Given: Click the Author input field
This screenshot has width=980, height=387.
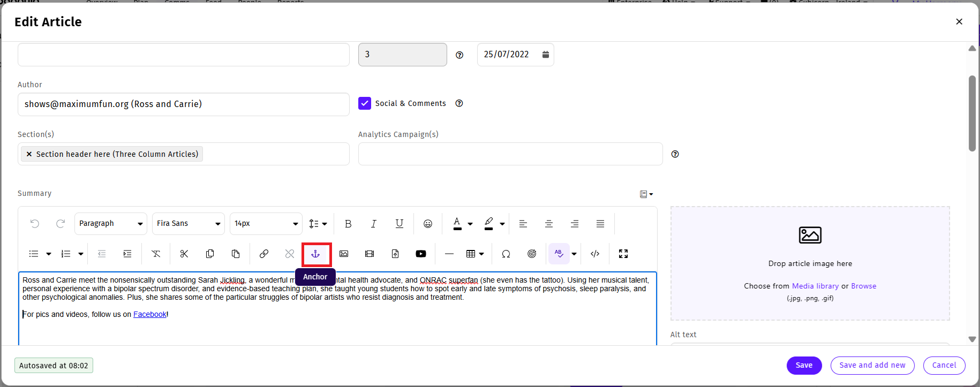Looking at the screenshot, I should click(183, 104).
